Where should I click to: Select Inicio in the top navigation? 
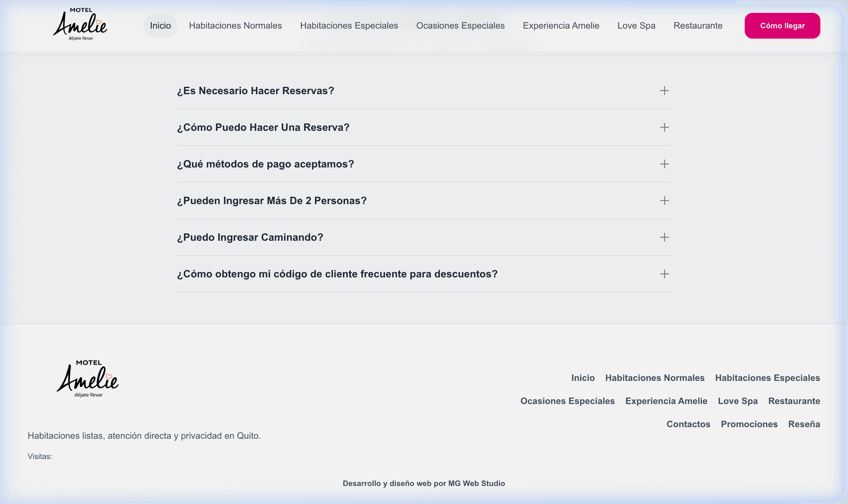161,26
